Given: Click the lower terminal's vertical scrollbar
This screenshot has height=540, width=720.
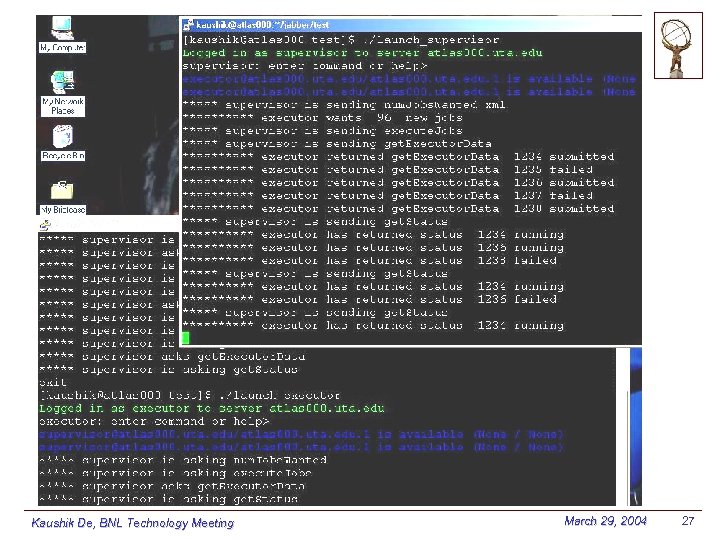Looking at the screenshot, I should point(623,427).
